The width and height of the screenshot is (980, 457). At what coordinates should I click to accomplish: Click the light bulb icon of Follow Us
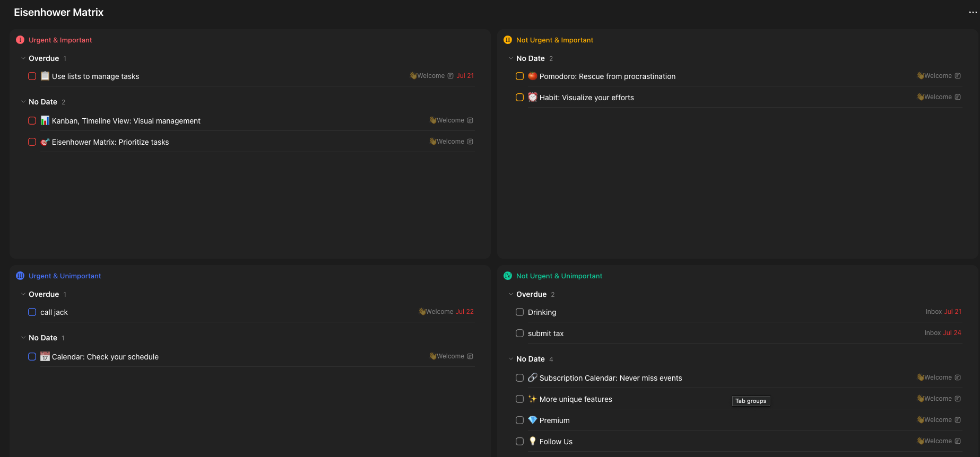(533, 441)
